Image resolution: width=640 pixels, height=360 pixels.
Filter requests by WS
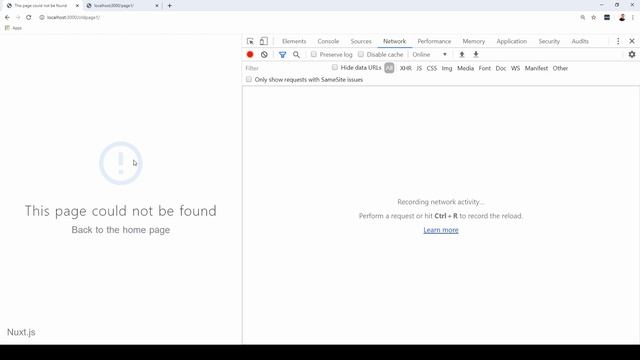click(516, 68)
